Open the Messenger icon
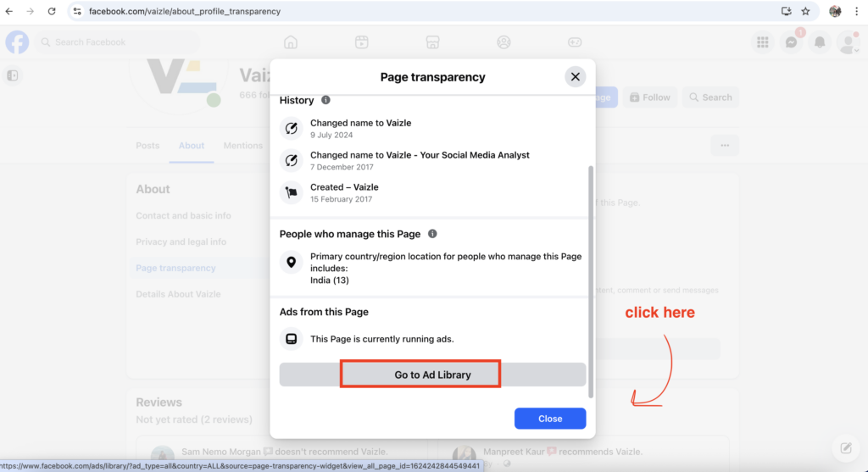 coord(792,42)
